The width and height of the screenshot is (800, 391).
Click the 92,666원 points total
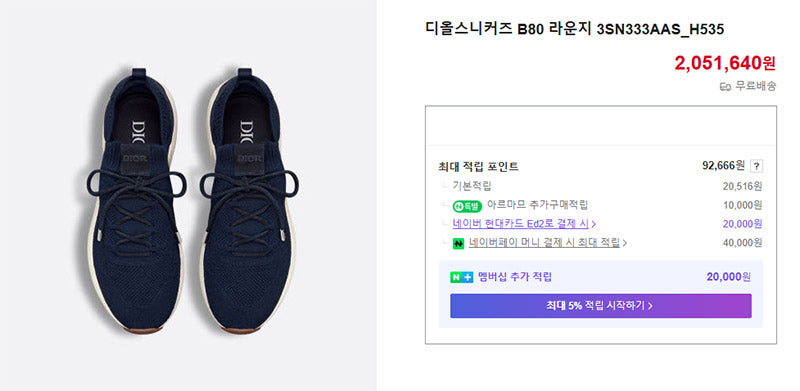723,165
